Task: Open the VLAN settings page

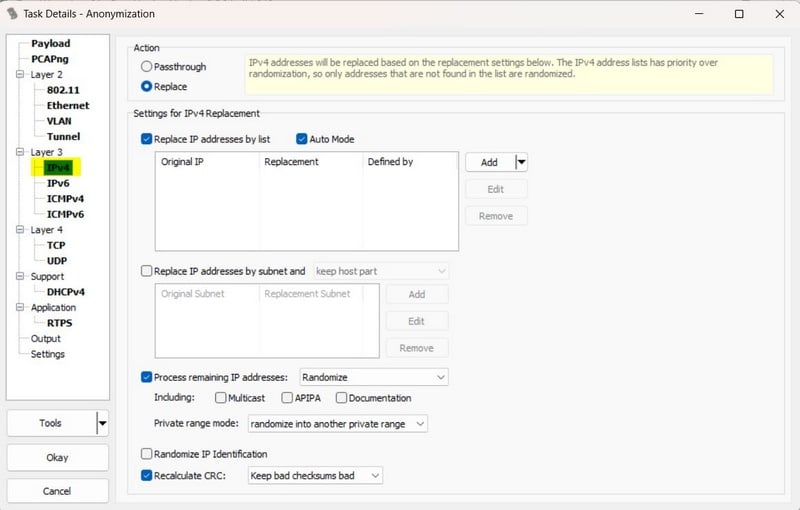Action: (x=59, y=121)
